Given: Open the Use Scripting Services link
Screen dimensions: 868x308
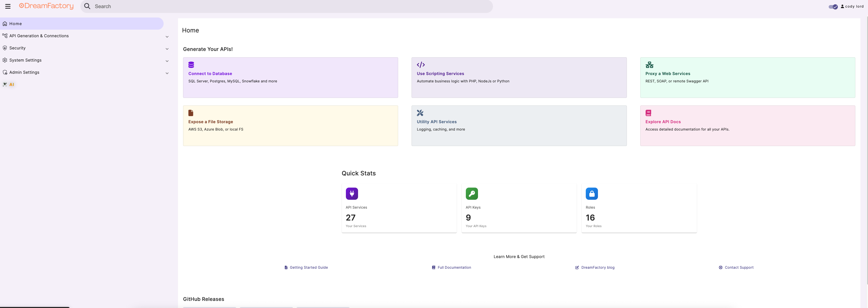Looking at the screenshot, I should [440, 74].
